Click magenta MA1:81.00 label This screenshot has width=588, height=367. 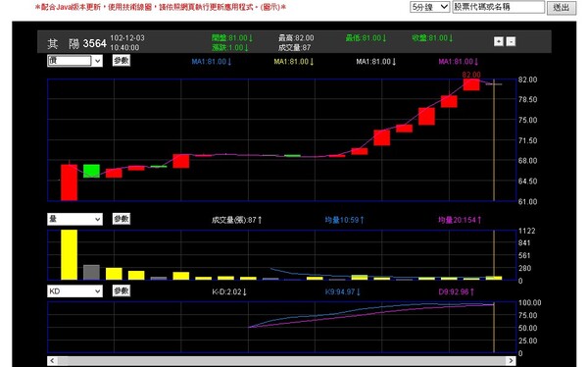459,62
